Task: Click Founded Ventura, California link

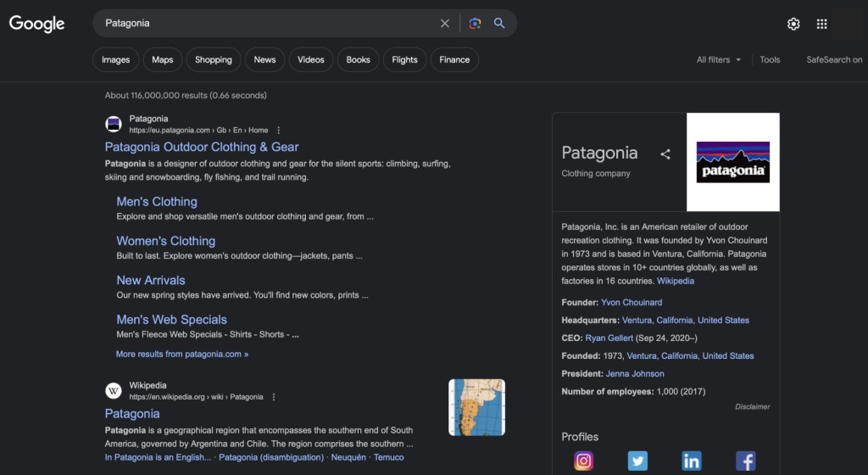Action: click(x=690, y=355)
